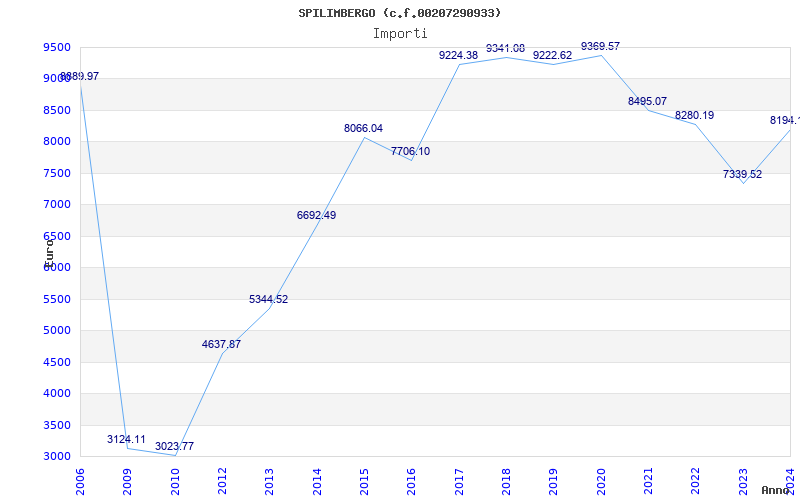Select the 2017 x-axis year label
800x500 pixels.
point(459,482)
